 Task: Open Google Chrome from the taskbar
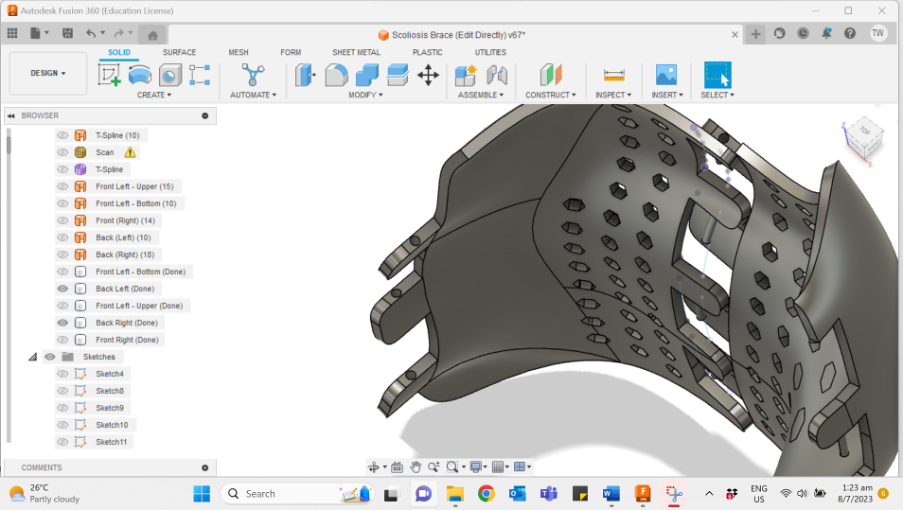[x=486, y=493]
